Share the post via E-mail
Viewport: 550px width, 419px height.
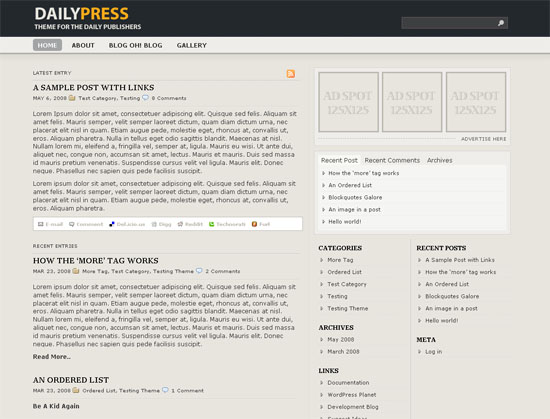coord(51,224)
